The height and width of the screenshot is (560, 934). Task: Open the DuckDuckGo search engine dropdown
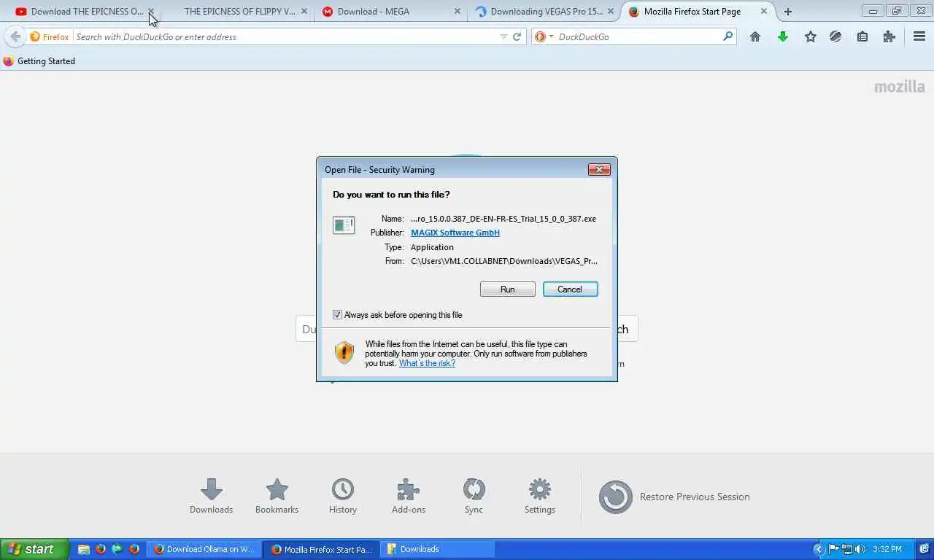pyautogui.click(x=544, y=36)
